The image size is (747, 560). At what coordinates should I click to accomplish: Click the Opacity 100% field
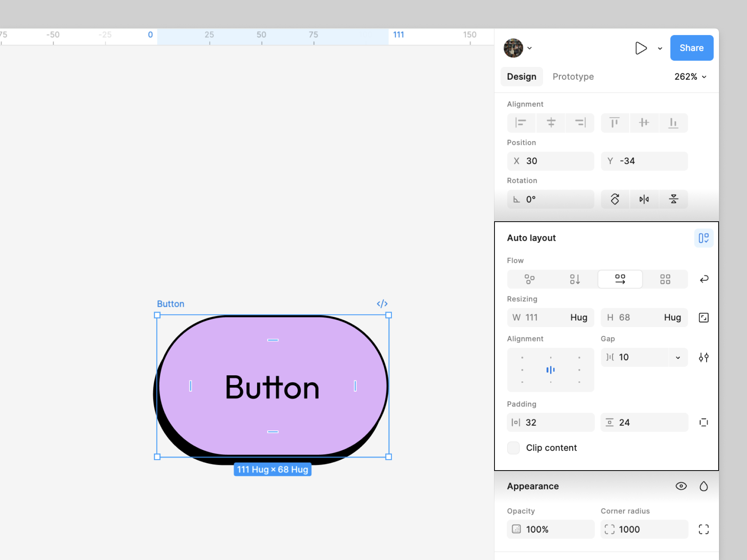point(551,529)
